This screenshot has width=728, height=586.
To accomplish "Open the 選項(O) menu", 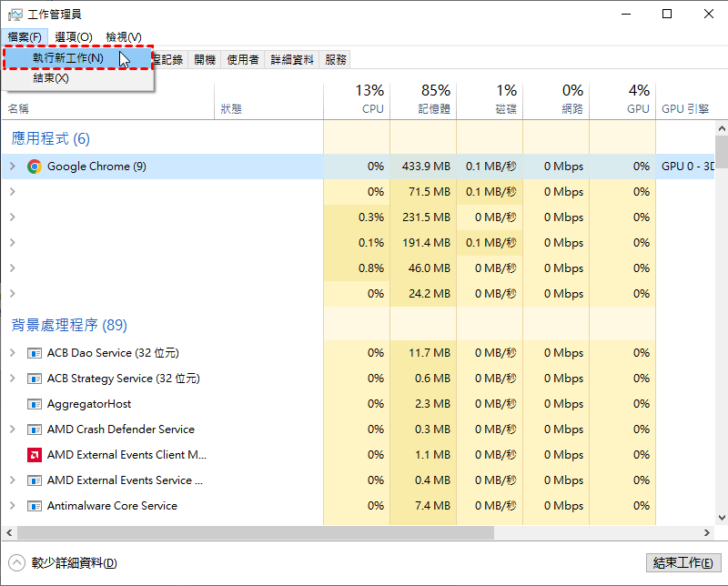I will coord(73,36).
